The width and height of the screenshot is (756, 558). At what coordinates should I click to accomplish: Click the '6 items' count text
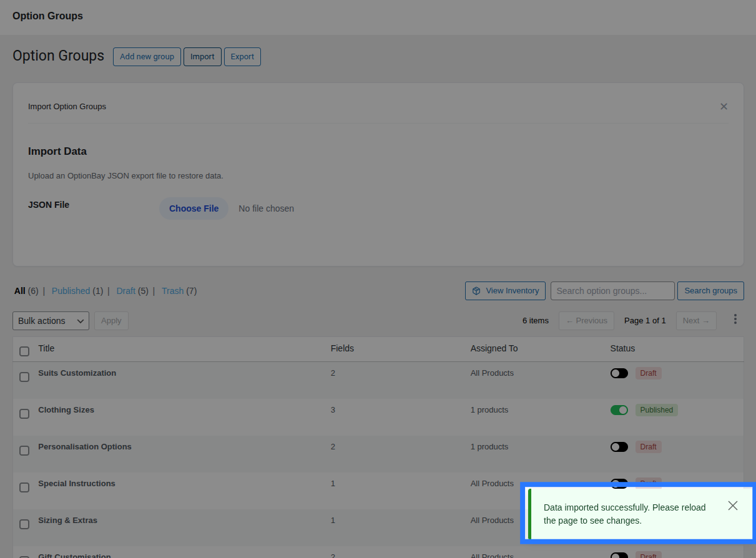[x=536, y=321]
